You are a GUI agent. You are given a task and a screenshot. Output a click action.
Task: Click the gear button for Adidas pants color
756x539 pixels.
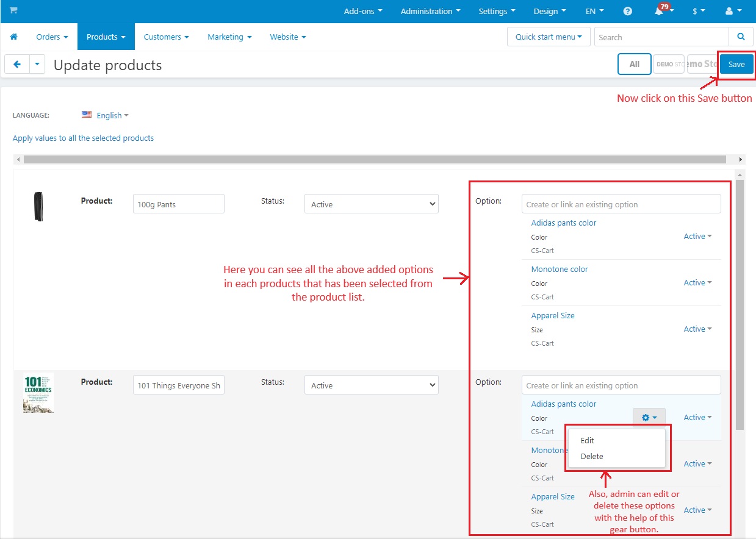click(649, 418)
